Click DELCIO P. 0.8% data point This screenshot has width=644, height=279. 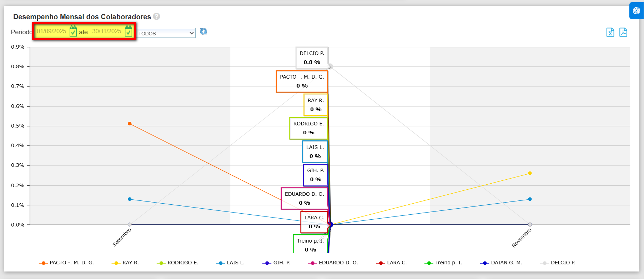point(331,66)
